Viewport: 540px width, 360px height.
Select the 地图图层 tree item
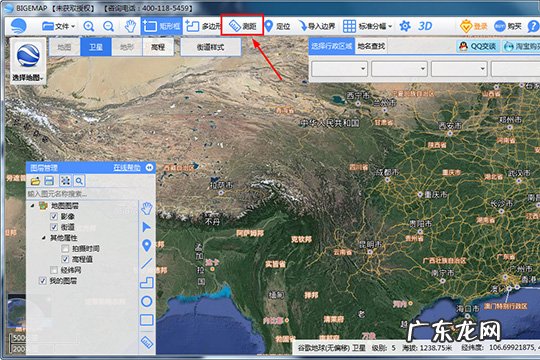coord(65,206)
